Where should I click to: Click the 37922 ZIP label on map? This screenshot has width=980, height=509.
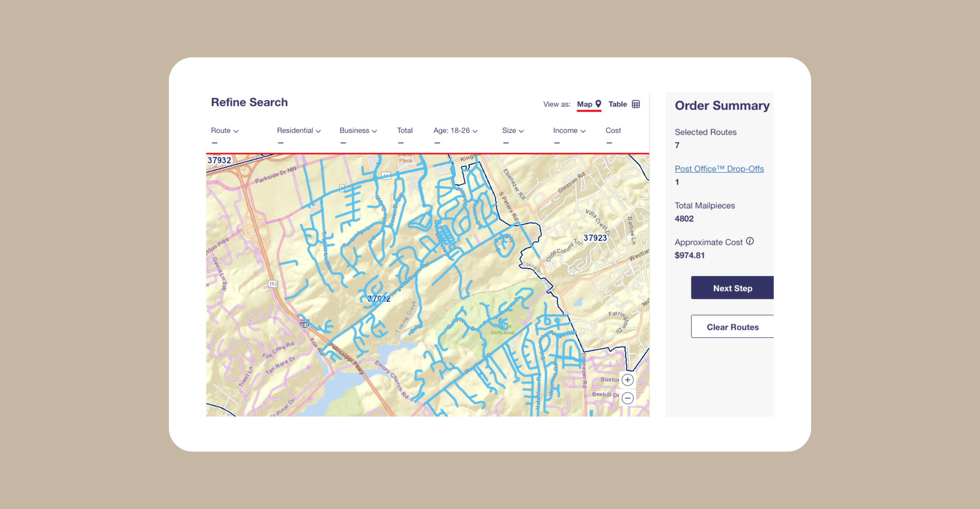(x=378, y=298)
